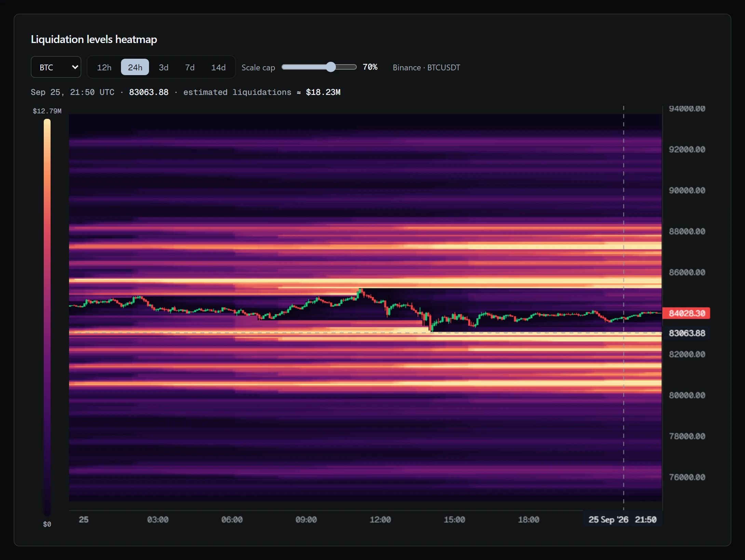This screenshot has width=745, height=560.
Task: Click the 82000.00 price axis label
Action: click(x=687, y=354)
